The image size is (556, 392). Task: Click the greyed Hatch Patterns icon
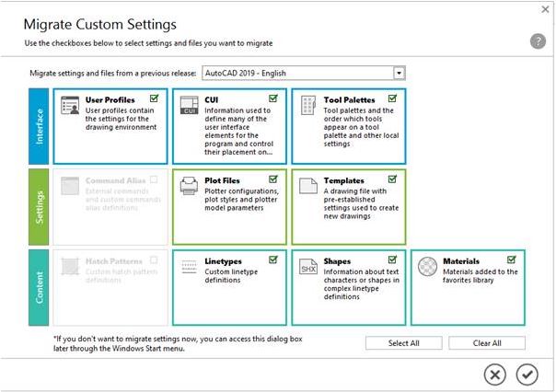click(x=70, y=267)
